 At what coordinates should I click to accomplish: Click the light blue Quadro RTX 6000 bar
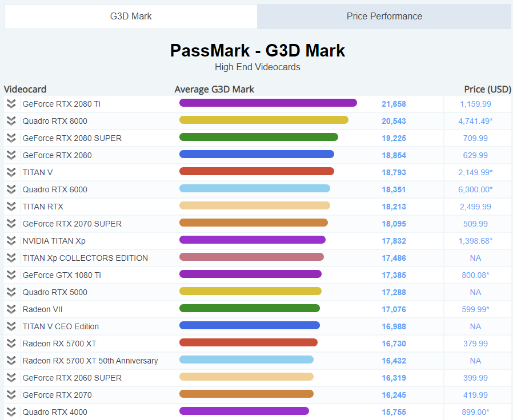pyautogui.click(x=255, y=188)
